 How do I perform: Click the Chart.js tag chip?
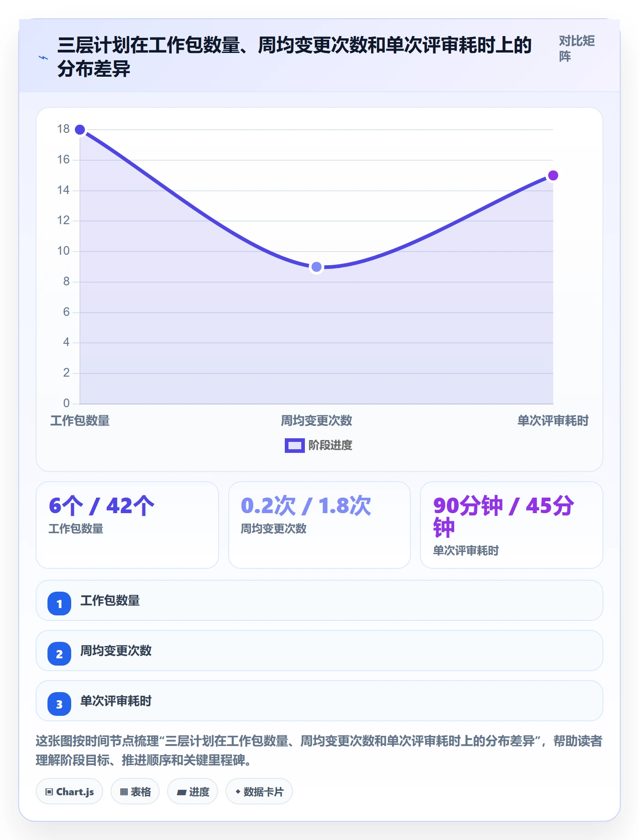click(69, 791)
